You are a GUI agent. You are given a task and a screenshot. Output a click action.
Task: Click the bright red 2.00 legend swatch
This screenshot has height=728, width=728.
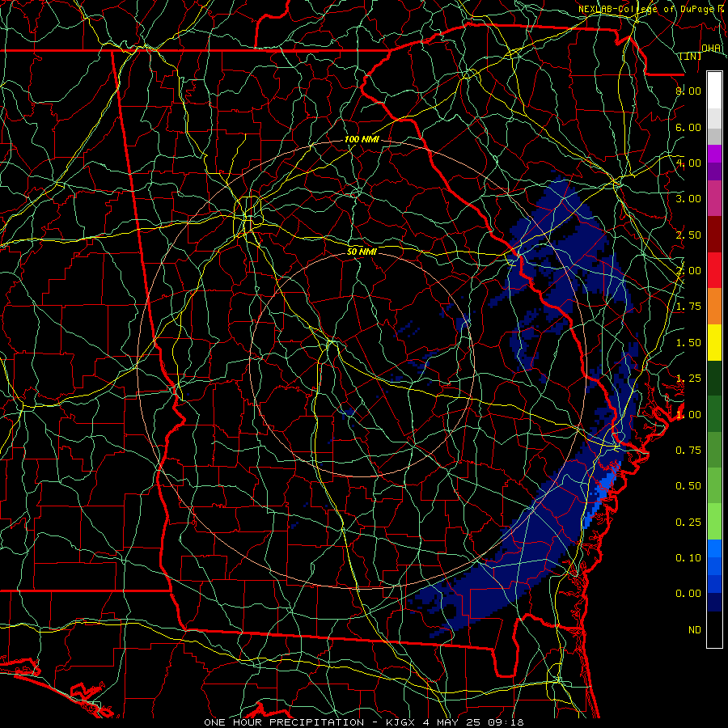714,270
